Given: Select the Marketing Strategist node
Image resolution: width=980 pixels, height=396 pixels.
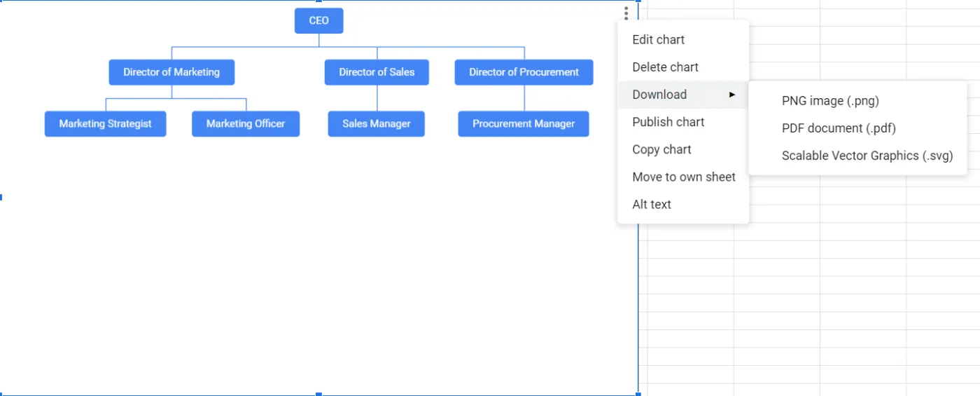Looking at the screenshot, I should click(x=105, y=124).
